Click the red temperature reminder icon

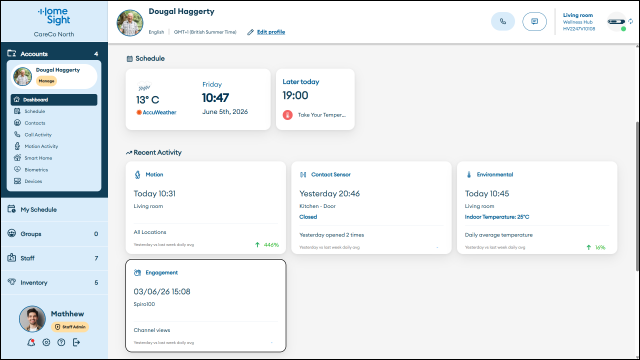pos(288,115)
